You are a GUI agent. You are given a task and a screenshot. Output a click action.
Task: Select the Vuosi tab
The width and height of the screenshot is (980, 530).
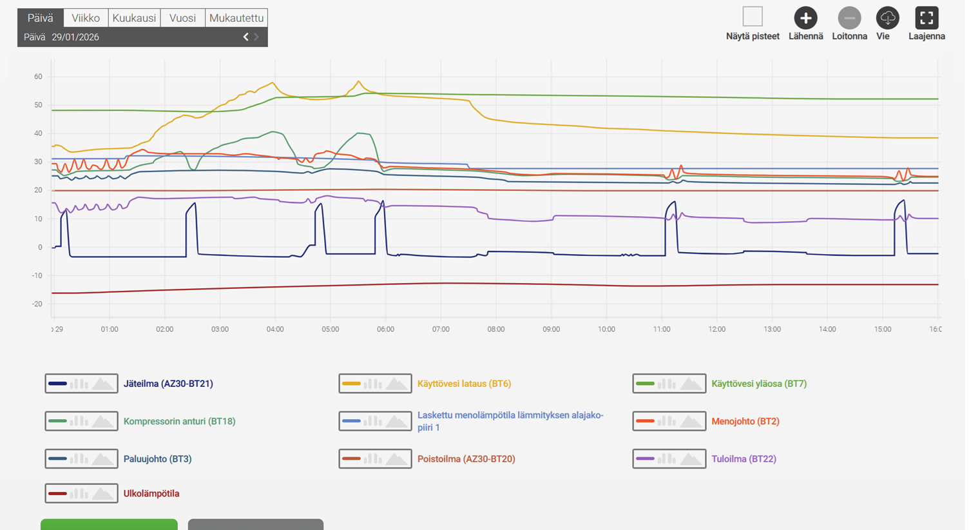[x=182, y=18]
